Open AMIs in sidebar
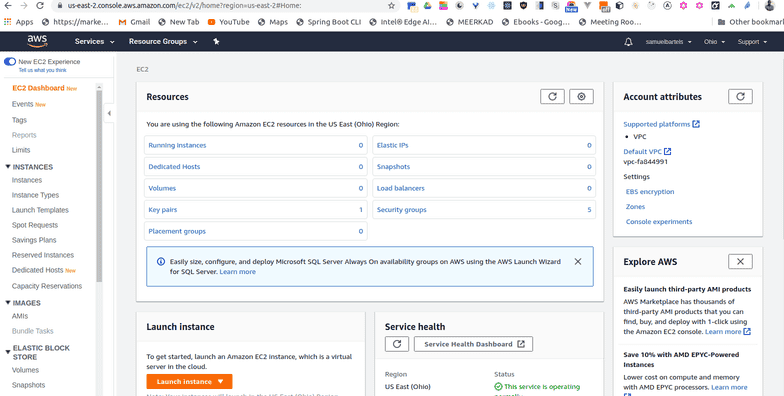784x396 pixels. 20,316
